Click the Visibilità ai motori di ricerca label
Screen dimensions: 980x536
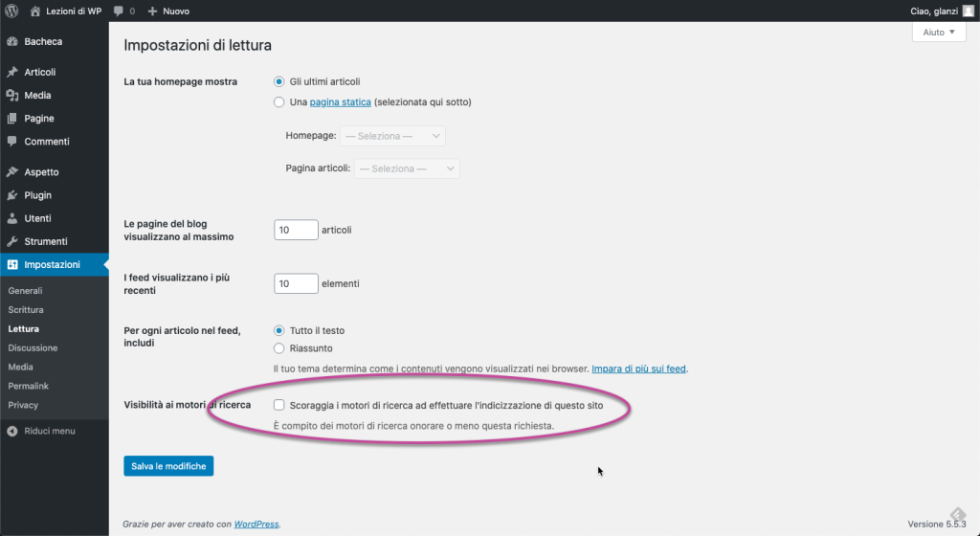click(187, 405)
